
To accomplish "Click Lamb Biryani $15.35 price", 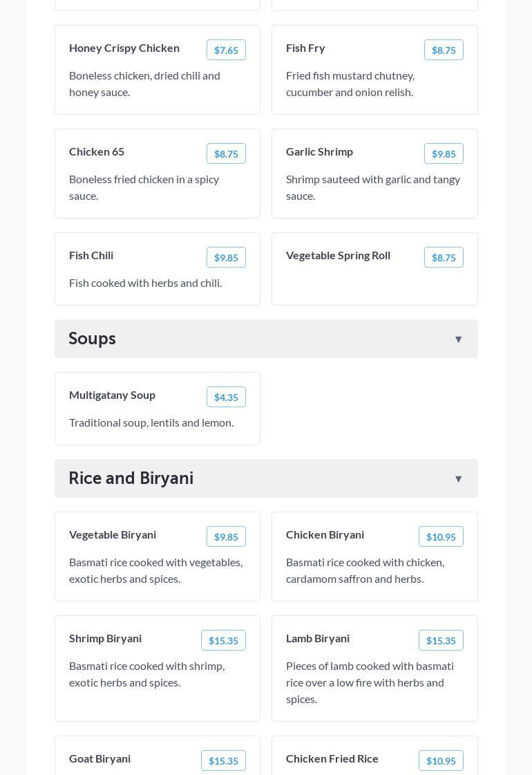I will pos(441,641).
